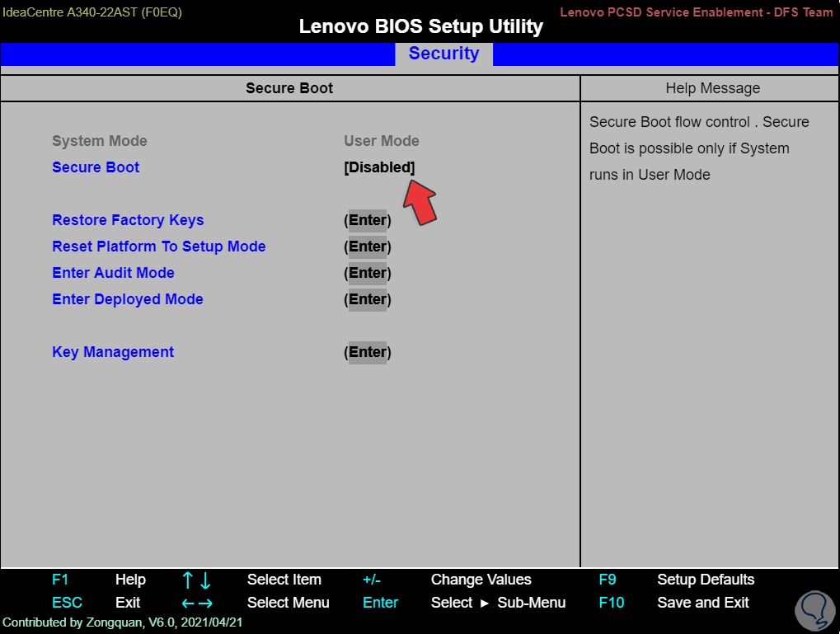The height and width of the screenshot is (634, 840).
Task: Click Enter button beside Enter Audit Mode
Action: [368, 273]
